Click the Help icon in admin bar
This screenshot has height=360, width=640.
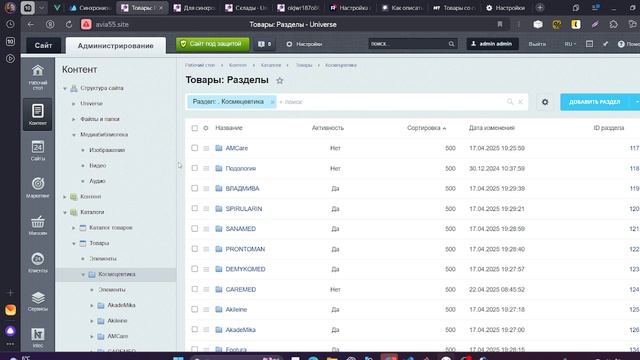621,44
